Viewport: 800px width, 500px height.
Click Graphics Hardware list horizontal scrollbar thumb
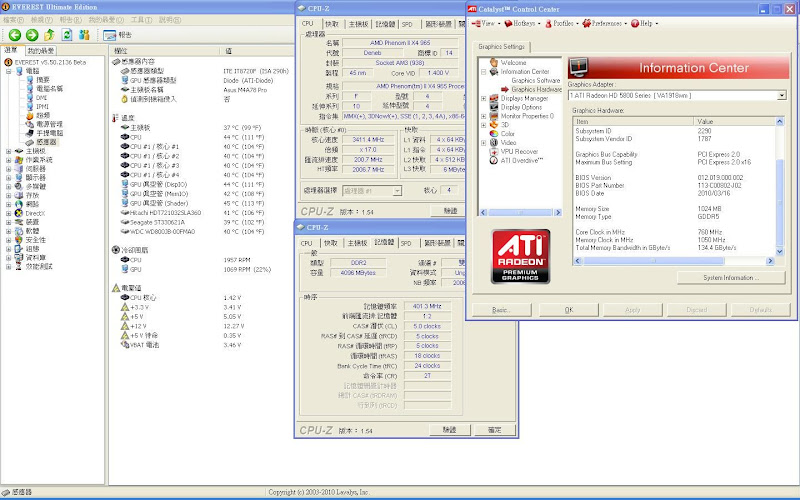pos(654,261)
